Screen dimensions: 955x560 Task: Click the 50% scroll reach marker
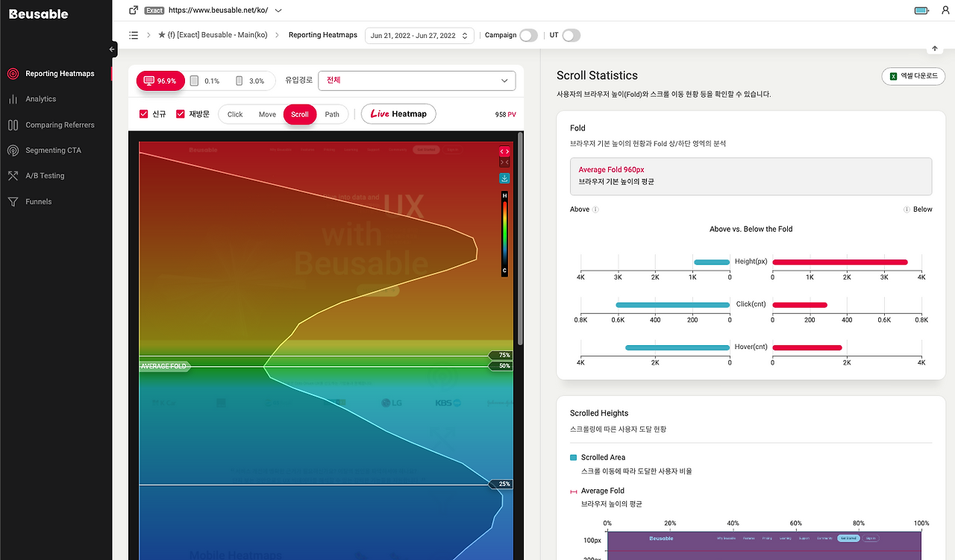[501, 366]
